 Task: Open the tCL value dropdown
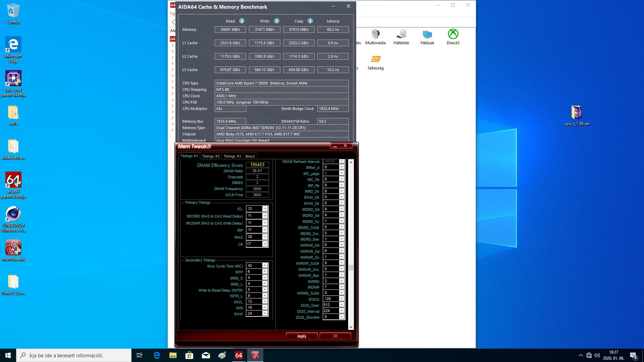(x=265, y=209)
